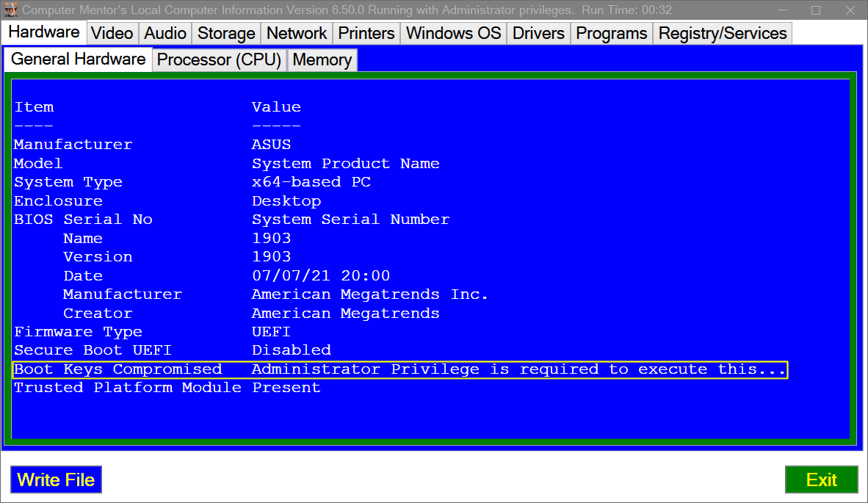Click the app icon in the title bar
This screenshot has width=868, height=503.
point(11,10)
